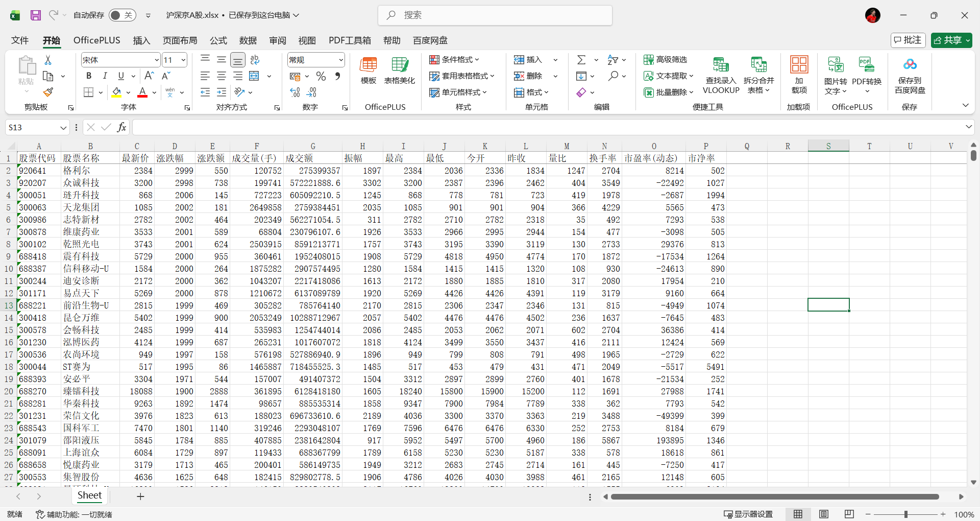
Task: Click the 批注 comments button
Action: [908, 40]
